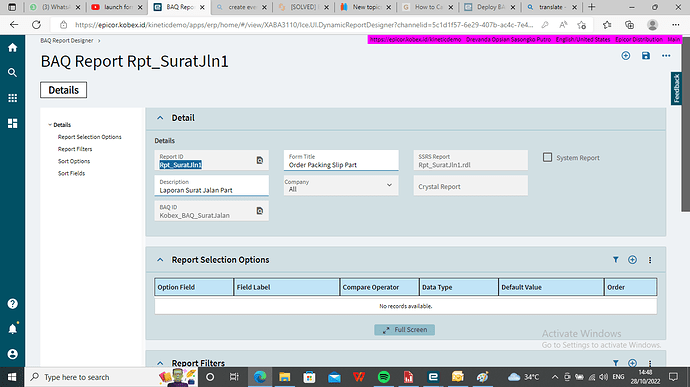Select Report Filters in the tree
The image size is (690, 387).
click(75, 149)
